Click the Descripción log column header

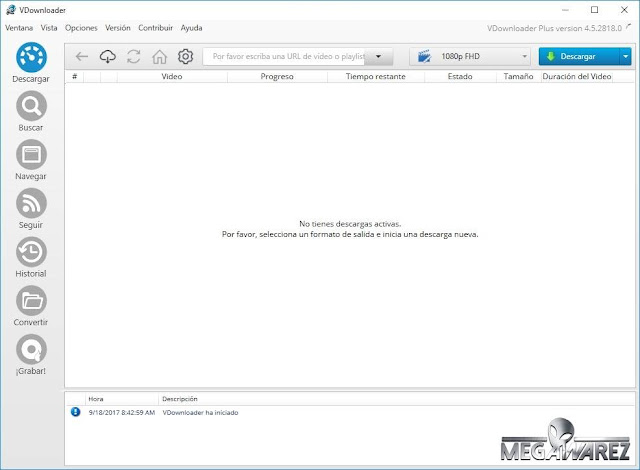coord(180,399)
